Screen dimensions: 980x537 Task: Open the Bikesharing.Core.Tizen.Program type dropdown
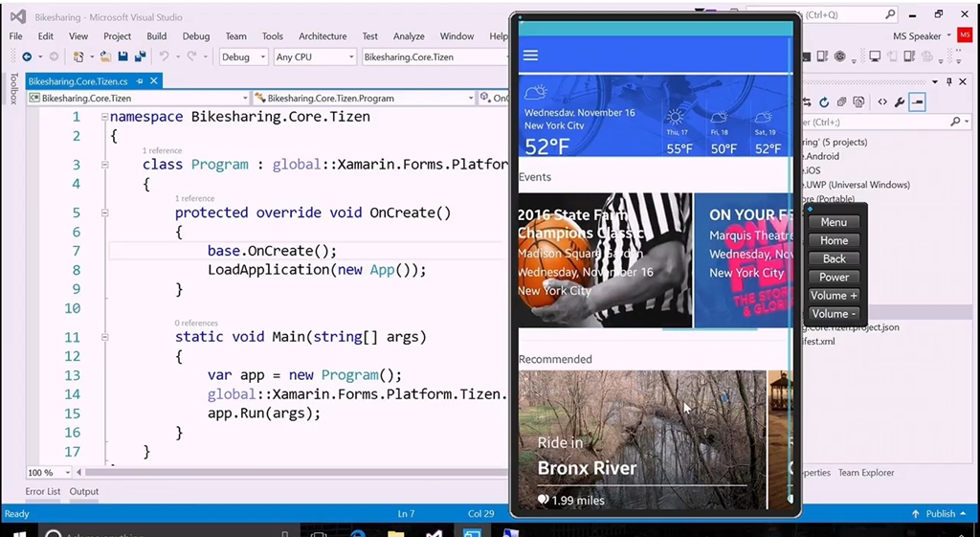point(364,99)
